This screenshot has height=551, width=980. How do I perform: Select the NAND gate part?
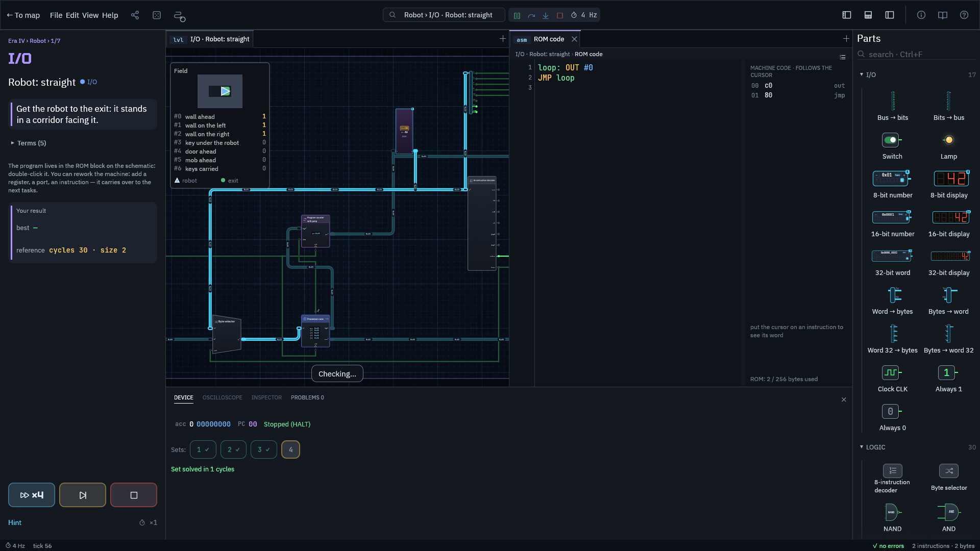coord(892,517)
